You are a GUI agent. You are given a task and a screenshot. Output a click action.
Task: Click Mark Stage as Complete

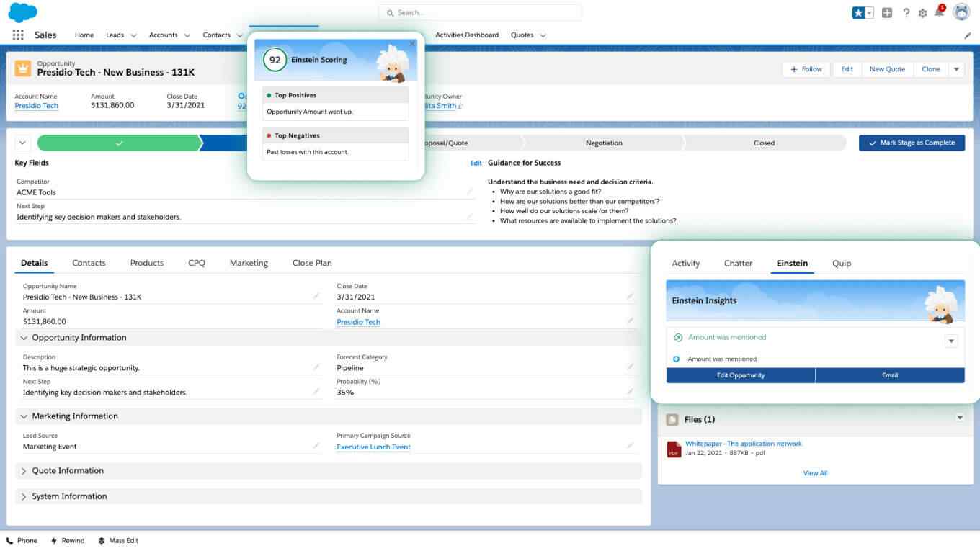pyautogui.click(x=912, y=143)
